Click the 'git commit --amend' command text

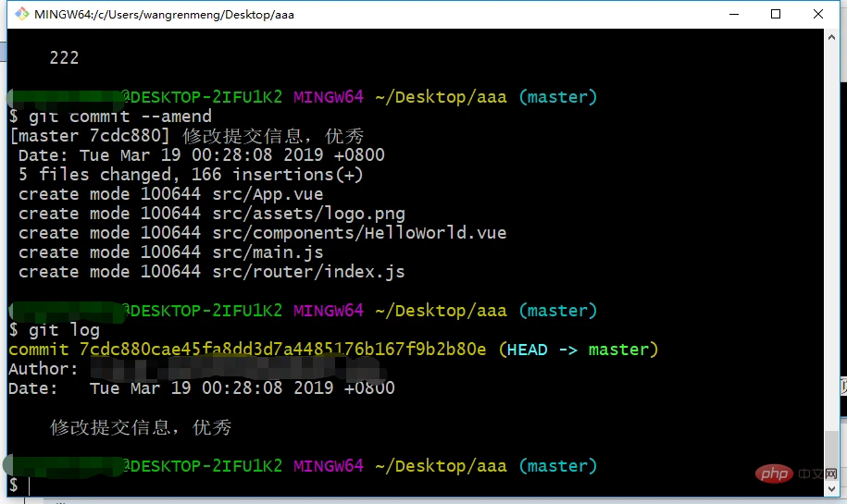(120, 117)
